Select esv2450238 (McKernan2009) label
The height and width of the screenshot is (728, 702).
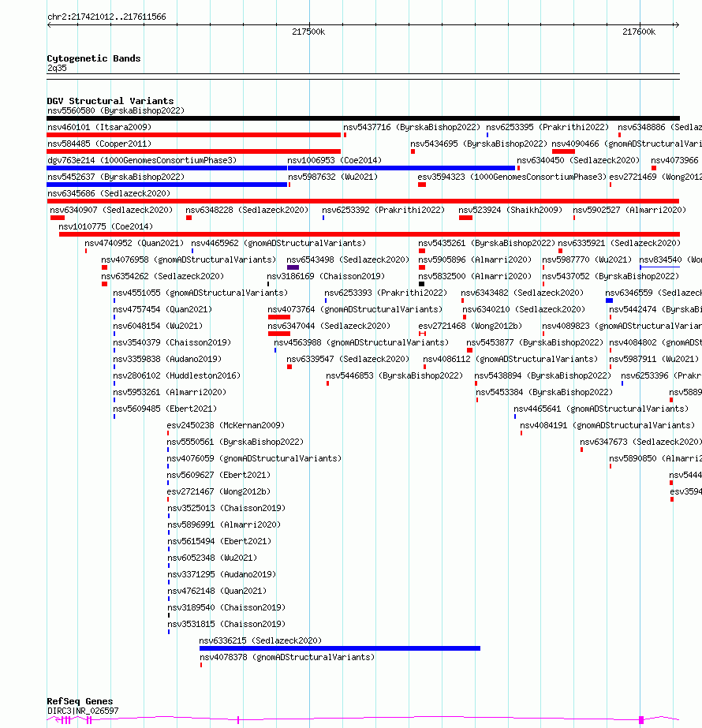click(226, 425)
